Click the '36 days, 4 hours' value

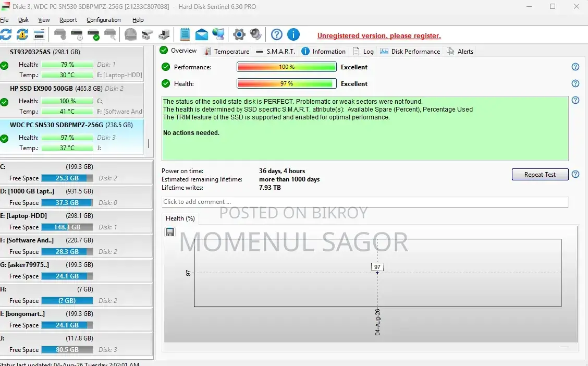pyautogui.click(x=282, y=171)
